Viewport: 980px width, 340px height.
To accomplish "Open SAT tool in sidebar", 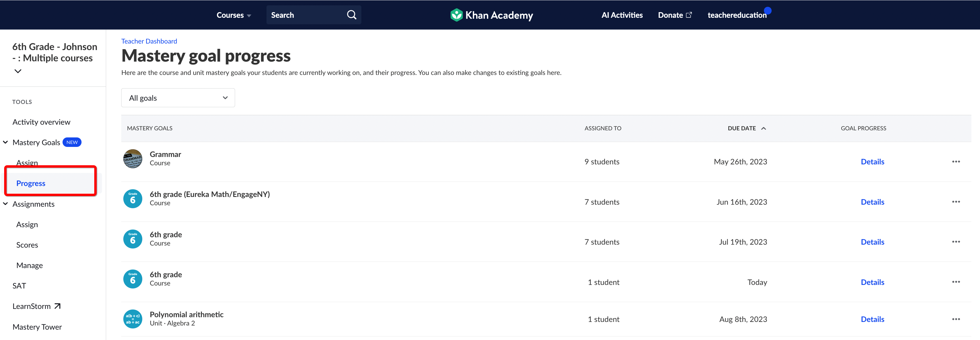I will [19, 286].
